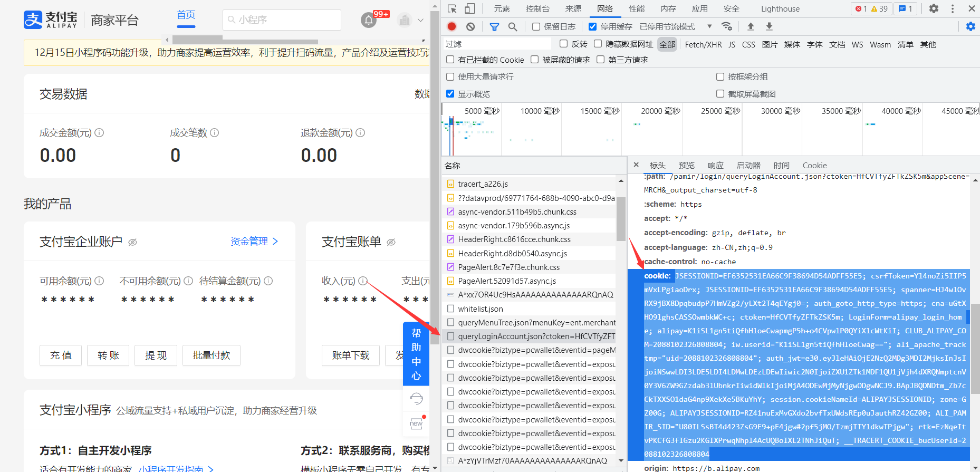Click the 首页 navigation tab

186,15
